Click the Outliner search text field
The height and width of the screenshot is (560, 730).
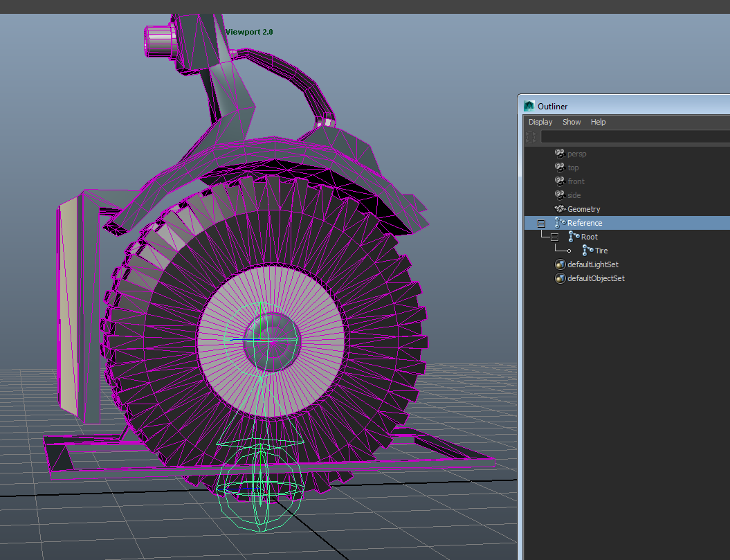pos(634,137)
